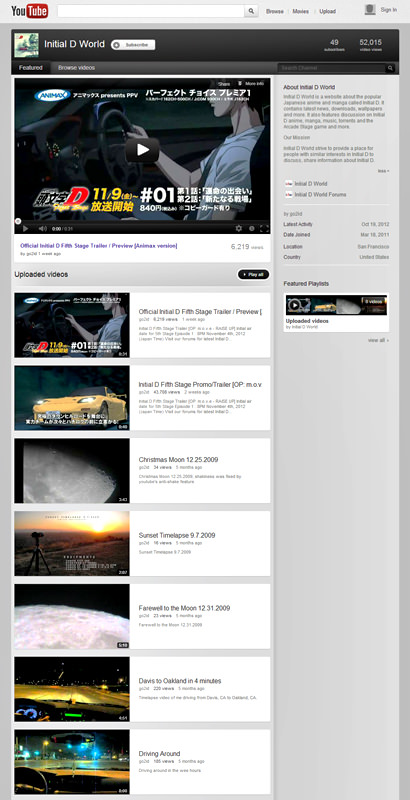Click the Play all button

pos(253,274)
